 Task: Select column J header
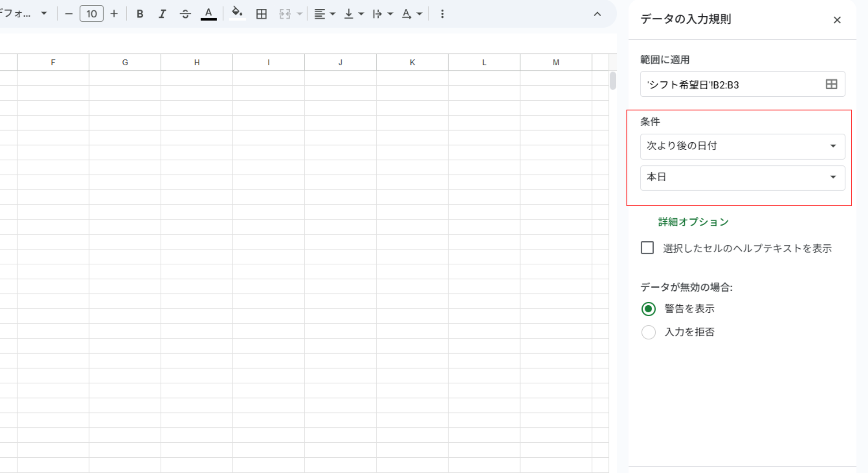tap(341, 62)
